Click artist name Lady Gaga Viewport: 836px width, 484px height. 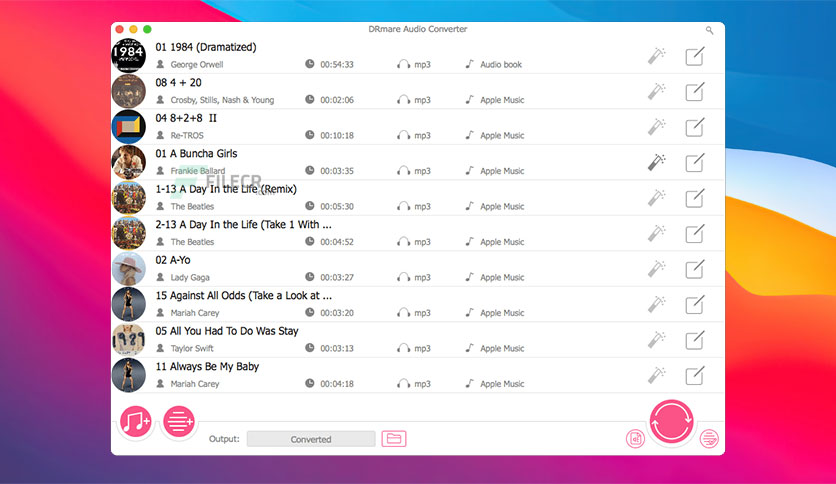(x=190, y=277)
